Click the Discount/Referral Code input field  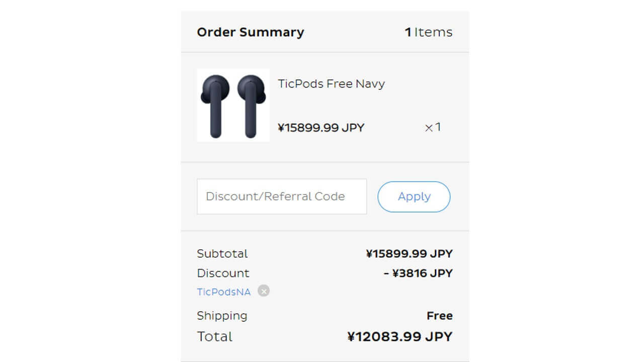[x=282, y=197]
